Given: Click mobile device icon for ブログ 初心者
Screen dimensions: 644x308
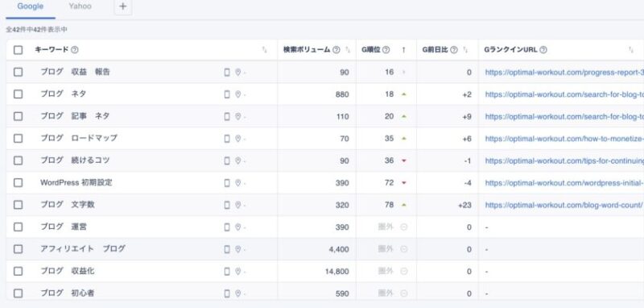Looking at the screenshot, I should 227,293.
